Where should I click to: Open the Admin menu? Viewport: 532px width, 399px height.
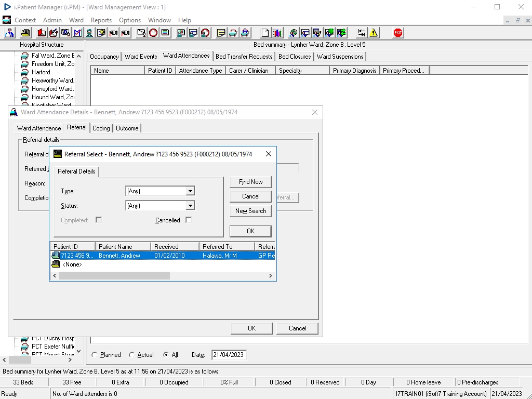point(52,20)
